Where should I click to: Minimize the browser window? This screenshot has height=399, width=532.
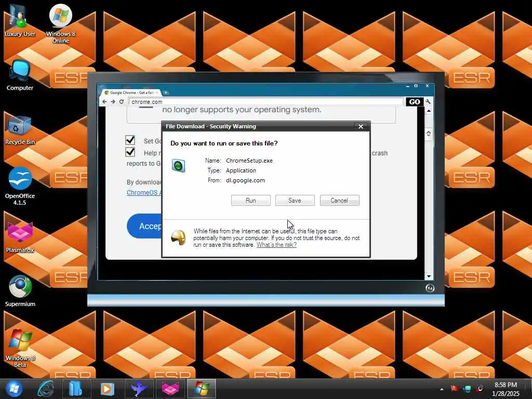(x=407, y=86)
